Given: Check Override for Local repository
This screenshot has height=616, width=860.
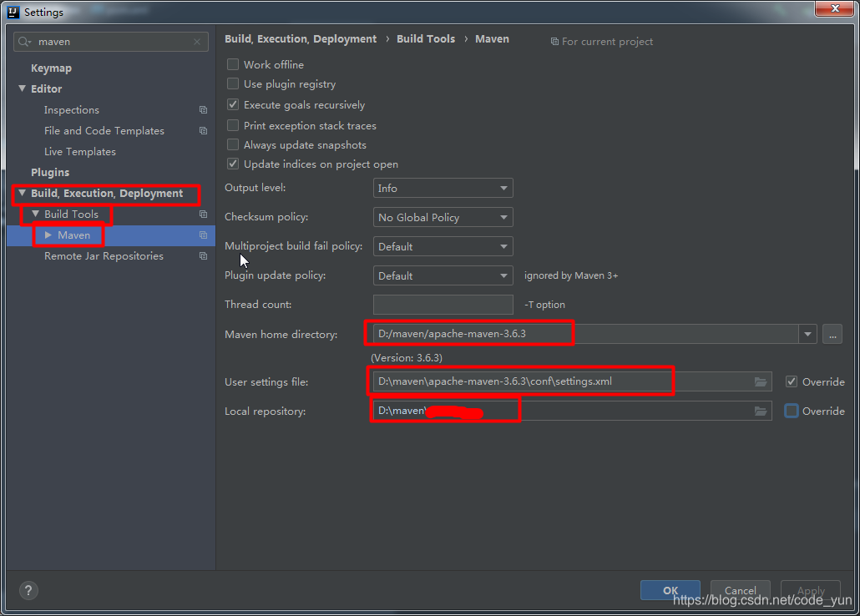Looking at the screenshot, I should (x=792, y=411).
